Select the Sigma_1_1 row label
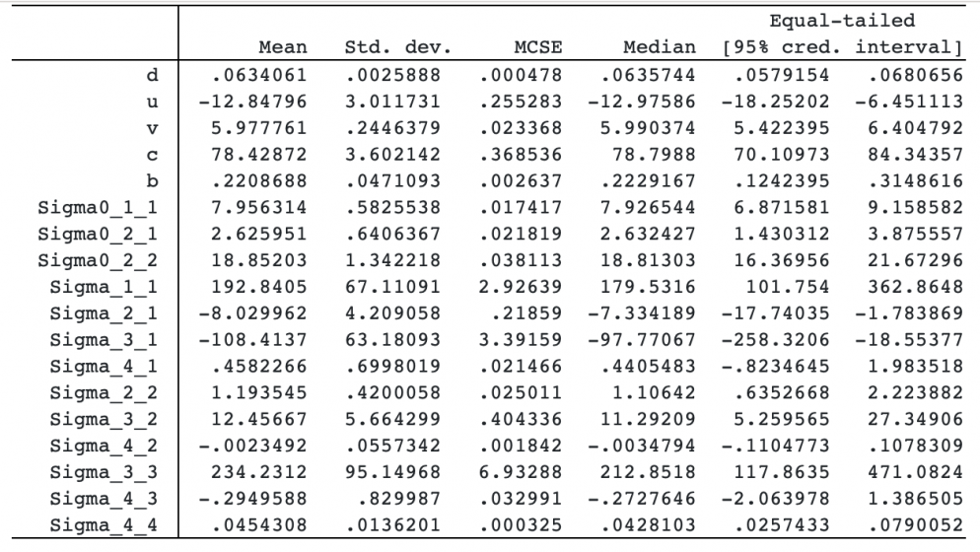This screenshot has height=552, width=980. click(x=104, y=287)
